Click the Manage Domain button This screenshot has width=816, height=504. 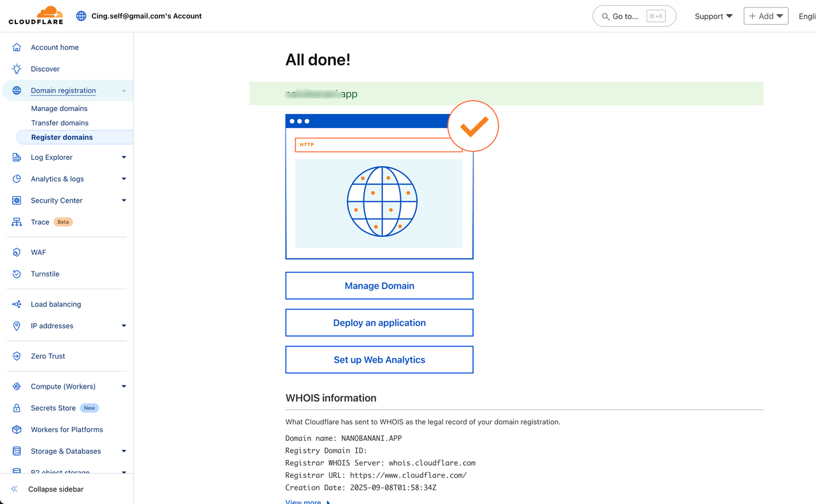point(379,286)
